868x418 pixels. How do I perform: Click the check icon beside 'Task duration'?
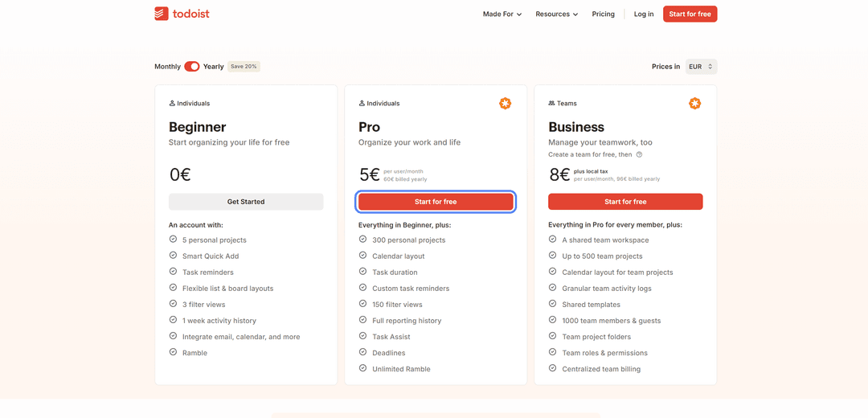click(x=362, y=271)
